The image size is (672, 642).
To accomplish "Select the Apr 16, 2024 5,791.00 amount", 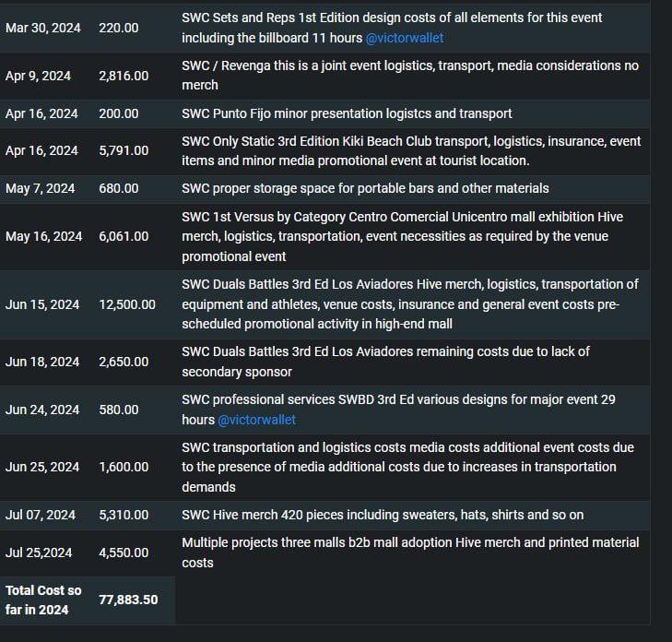I will [x=124, y=150].
